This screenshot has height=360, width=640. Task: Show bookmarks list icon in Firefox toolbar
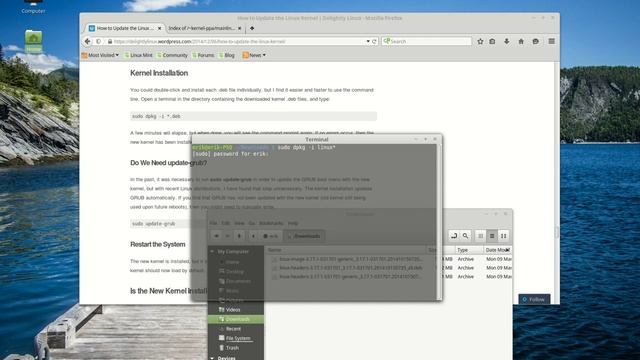[492, 41]
